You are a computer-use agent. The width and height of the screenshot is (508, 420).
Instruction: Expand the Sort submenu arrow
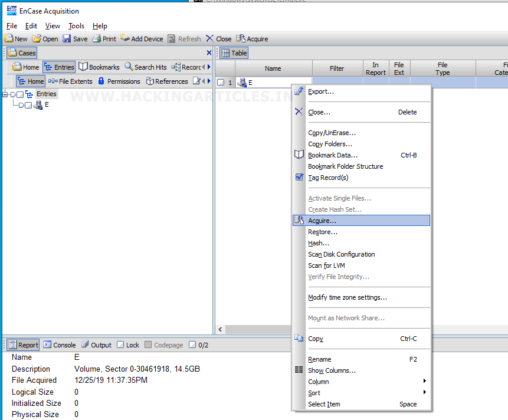coord(424,392)
